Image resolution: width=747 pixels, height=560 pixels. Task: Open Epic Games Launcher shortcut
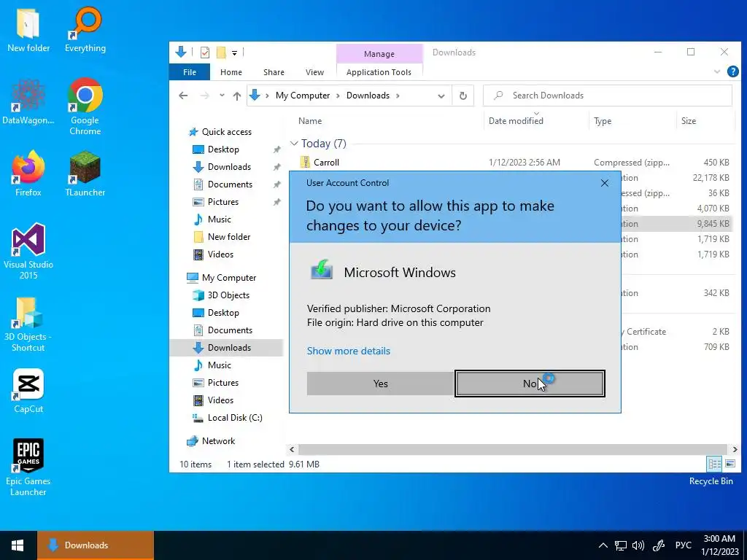point(28,467)
